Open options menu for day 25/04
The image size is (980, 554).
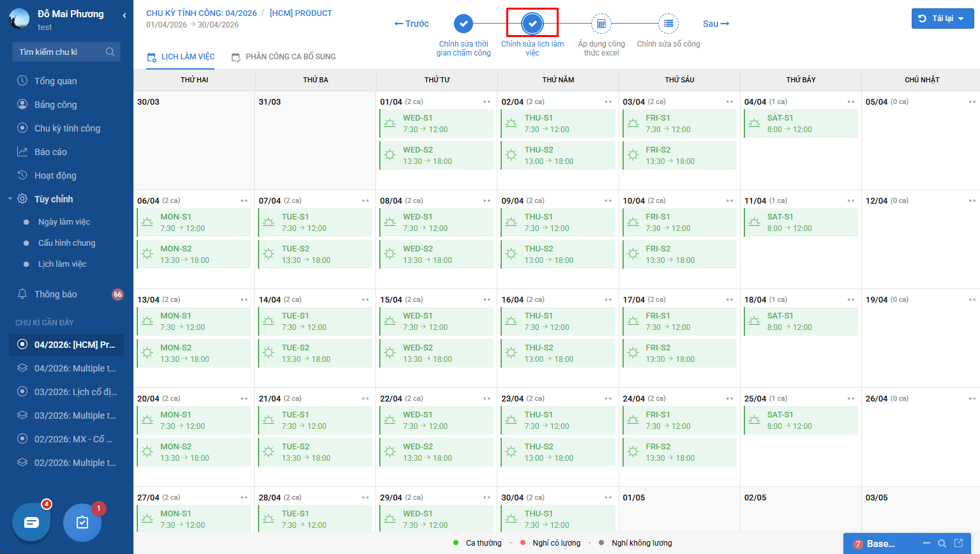point(851,399)
